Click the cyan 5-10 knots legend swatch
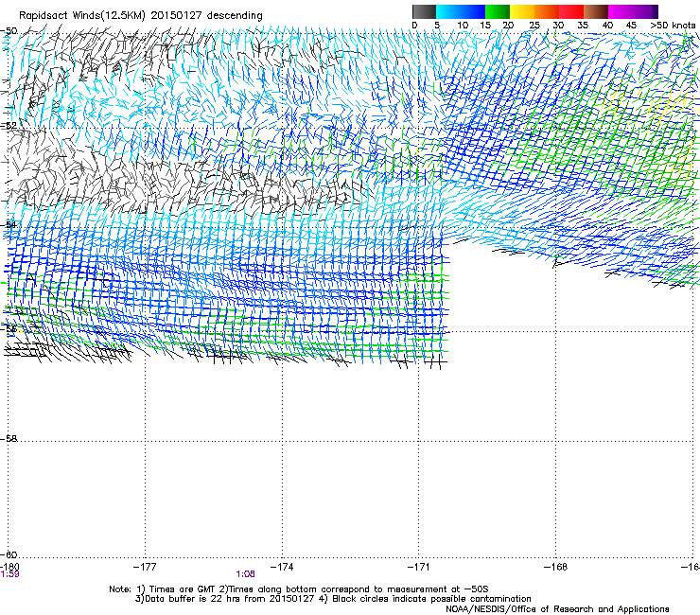This screenshot has height=615, width=700. [x=448, y=11]
